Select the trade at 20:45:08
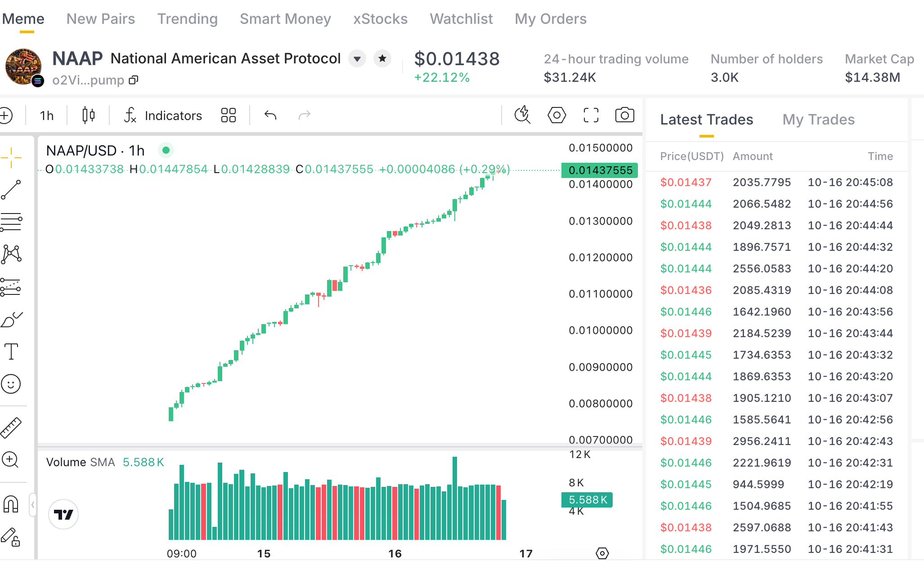924x561 pixels. click(x=777, y=182)
